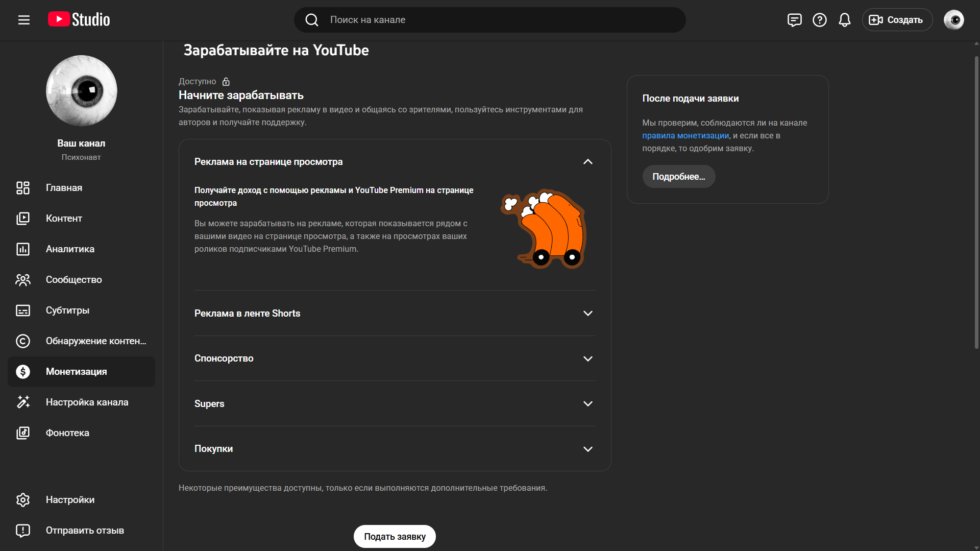Click the Настройки gear icon
Image resolution: width=980 pixels, height=551 pixels.
tap(23, 500)
